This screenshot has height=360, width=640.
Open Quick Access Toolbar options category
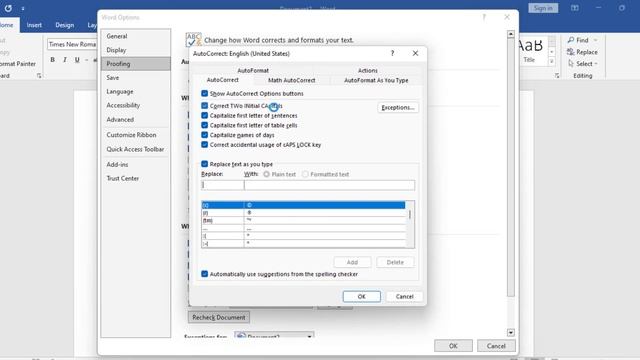(136, 149)
